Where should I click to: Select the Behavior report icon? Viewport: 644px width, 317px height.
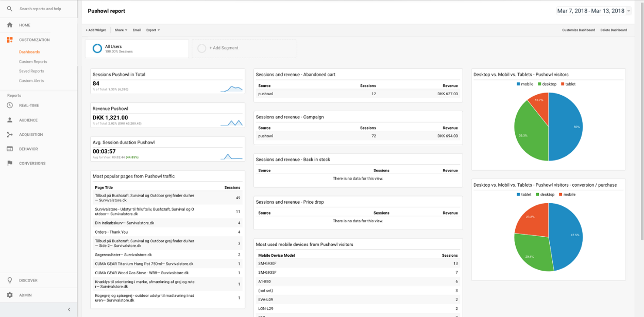9,149
